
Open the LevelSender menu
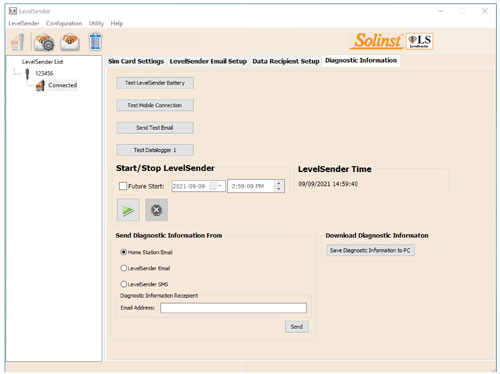point(24,23)
